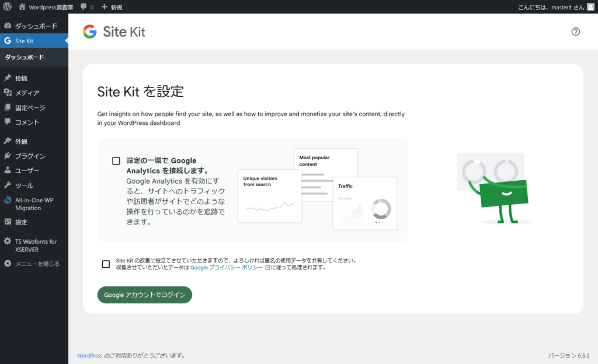Open メディア (Media) library menu
Image resolution: width=598 pixels, height=364 pixels.
coord(27,93)
